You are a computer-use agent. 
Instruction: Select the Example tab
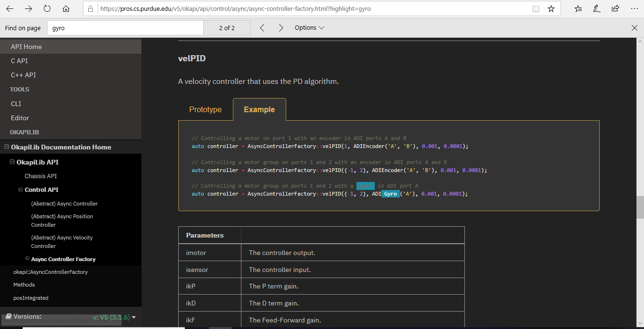pyautogui.click(x=259, y=109)
